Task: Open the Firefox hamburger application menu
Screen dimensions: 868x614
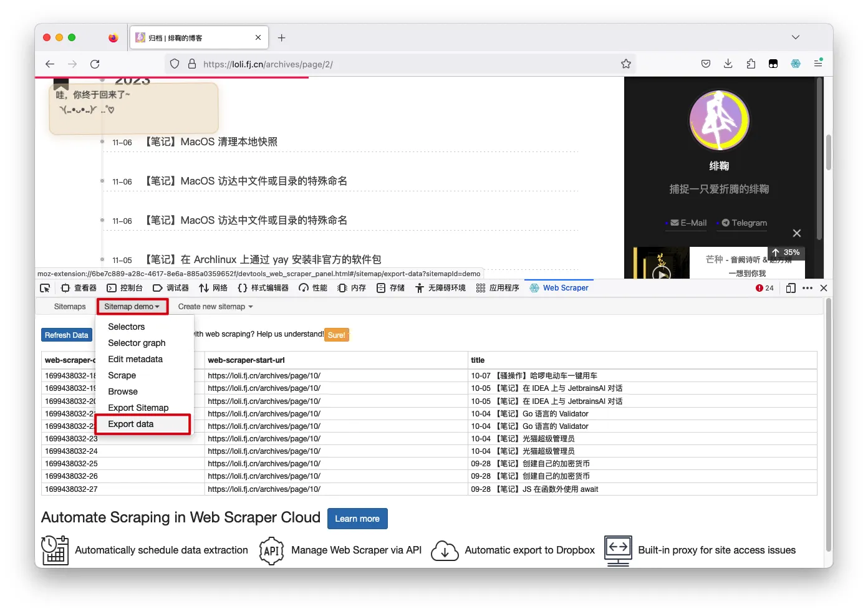Action: (x=818, y=63)
